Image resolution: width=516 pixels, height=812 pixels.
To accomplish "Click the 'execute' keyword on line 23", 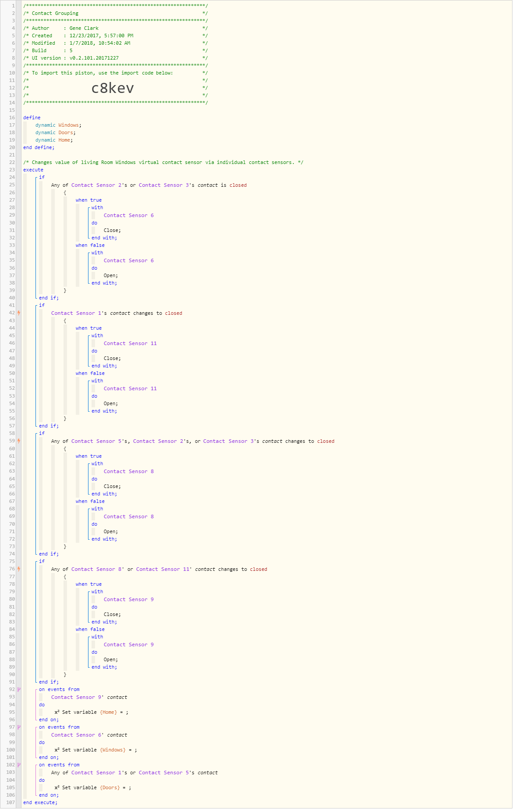I will click(33, 170).
